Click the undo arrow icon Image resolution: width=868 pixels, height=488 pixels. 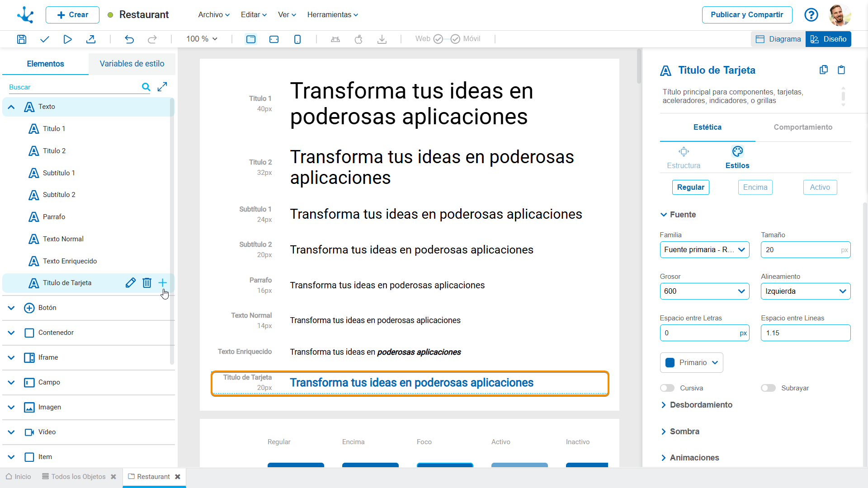[129, 39]
